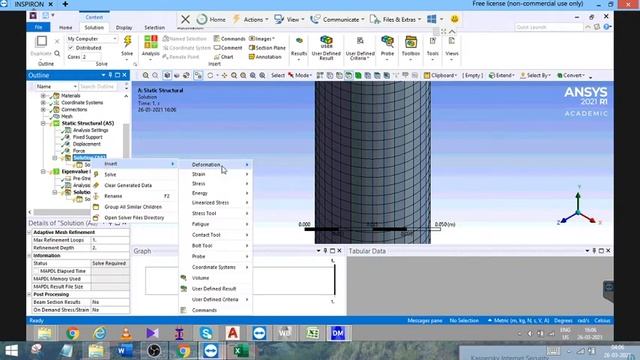Open the Mode selection dropdown
The width and height of the screenshot is (640, 360).
coord(300,76)
